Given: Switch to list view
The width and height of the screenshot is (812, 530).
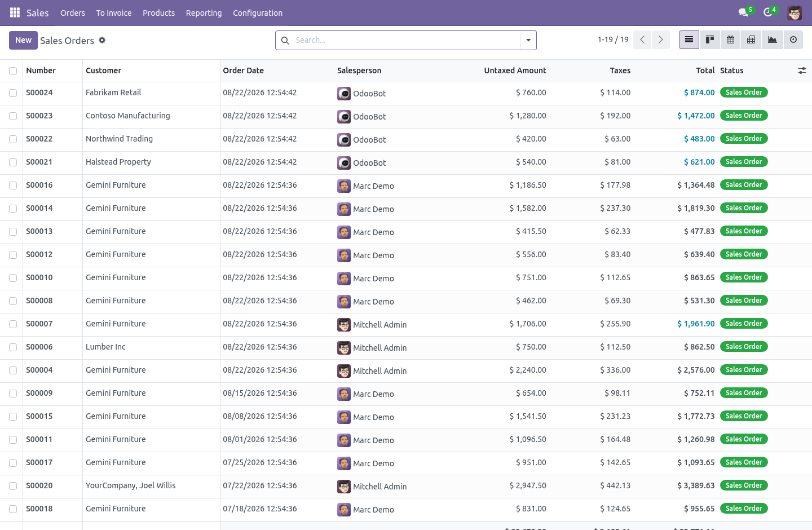Looking at the screenshot, I should coord(689,40).
